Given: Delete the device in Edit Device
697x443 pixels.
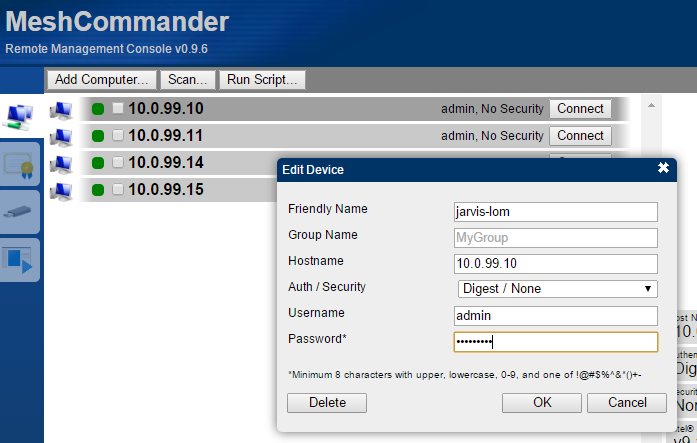Looking at the screenshot, I should tap(327, 403).
